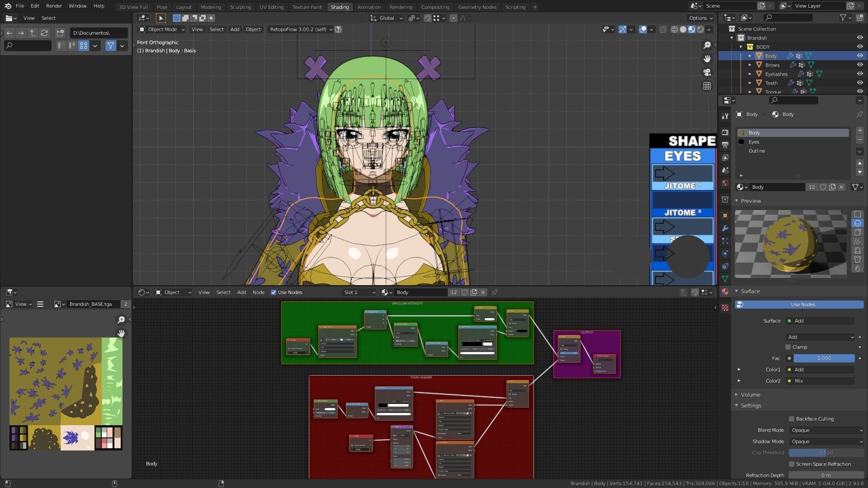Open Options dropdown in viewport header
The image size is (868, 488).
tap(701, 18)
